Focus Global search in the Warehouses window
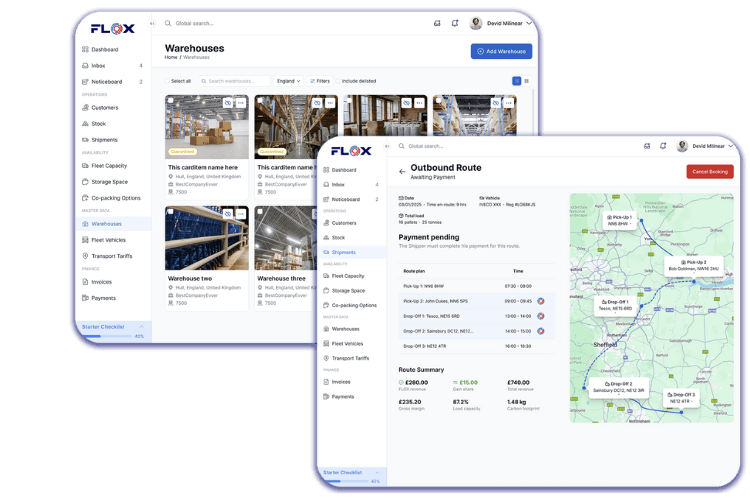Screen dimensions: 750x500 193,23
